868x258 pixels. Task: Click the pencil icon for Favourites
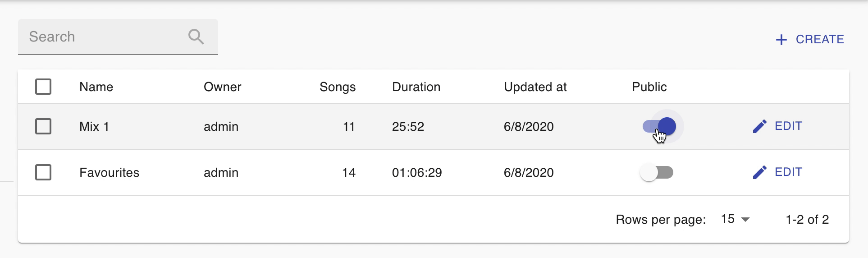pyautogui.click(x=759, y=172)
